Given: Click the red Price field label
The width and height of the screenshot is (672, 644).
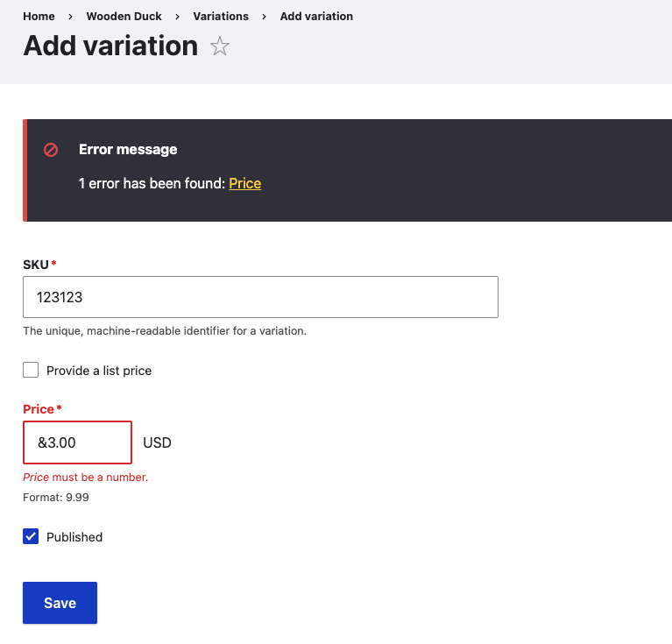Looking at the screenshot, I should (x=39, y=409).
